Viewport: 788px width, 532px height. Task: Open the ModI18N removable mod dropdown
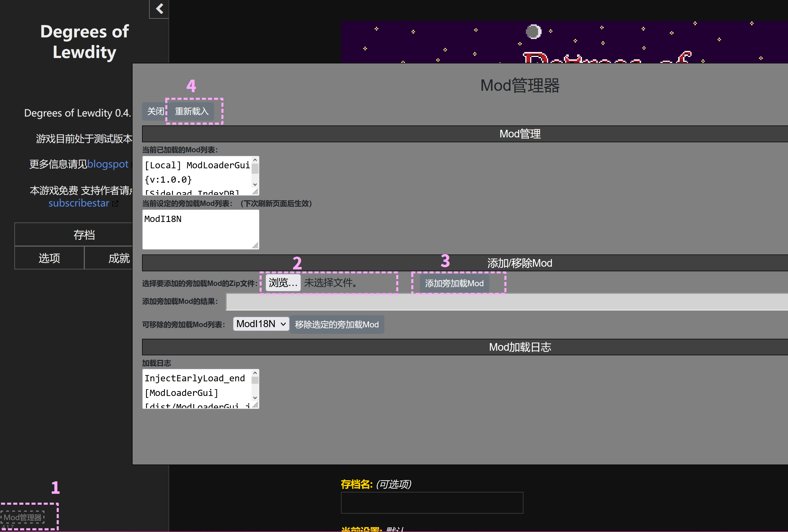pos(261,324)
